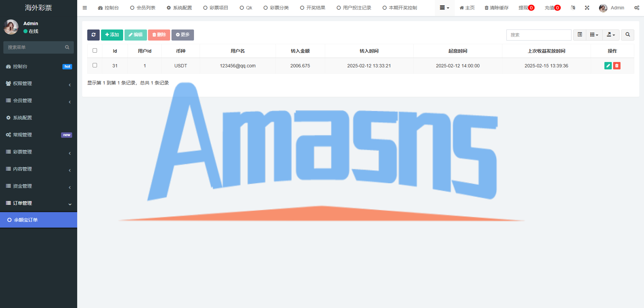The width and height of the screenshot is (644, 308).
Task: Toggle the table card view icon
Action: coord(580,35)
